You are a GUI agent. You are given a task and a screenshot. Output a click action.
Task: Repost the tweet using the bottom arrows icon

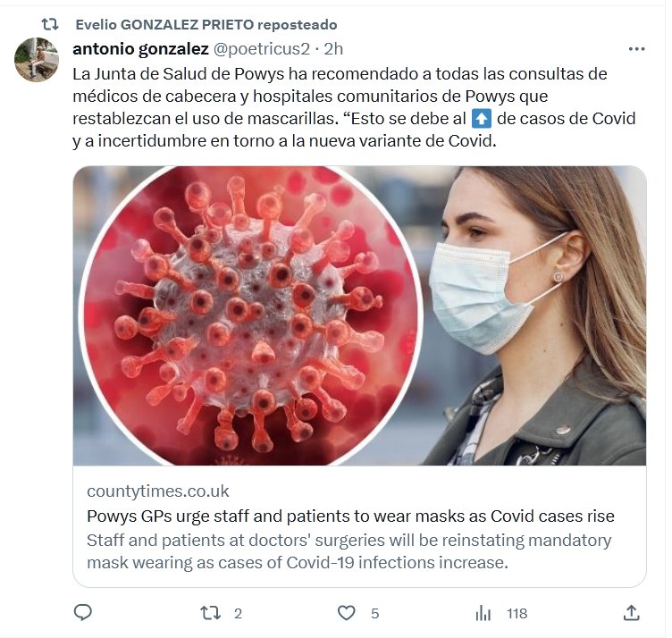coord(210,613)
